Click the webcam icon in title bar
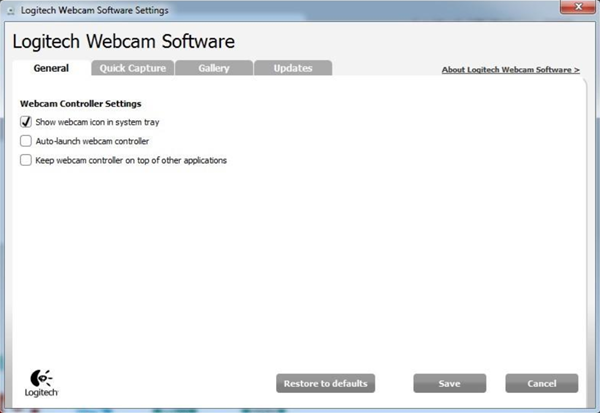This screenshot has height=414, width=600. pyautogui.click(x=11, y=11)
